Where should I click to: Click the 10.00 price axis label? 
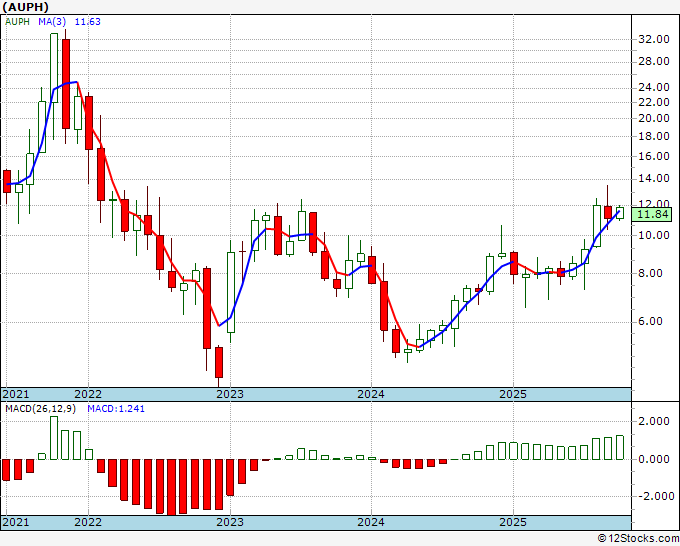654,235
